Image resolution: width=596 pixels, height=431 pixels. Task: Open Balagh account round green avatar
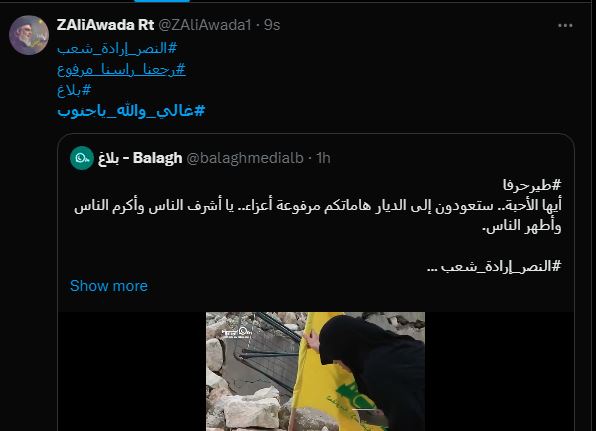coord(82,158)
